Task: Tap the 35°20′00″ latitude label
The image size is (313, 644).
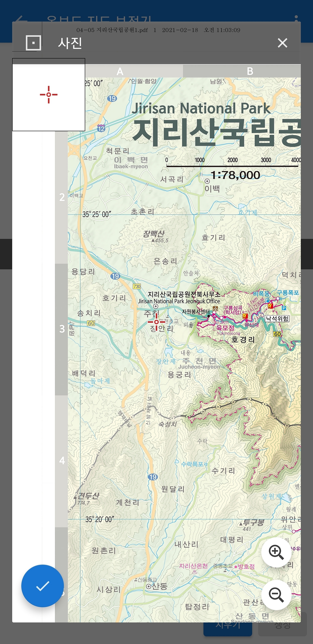Action: [x=100, y=520]
